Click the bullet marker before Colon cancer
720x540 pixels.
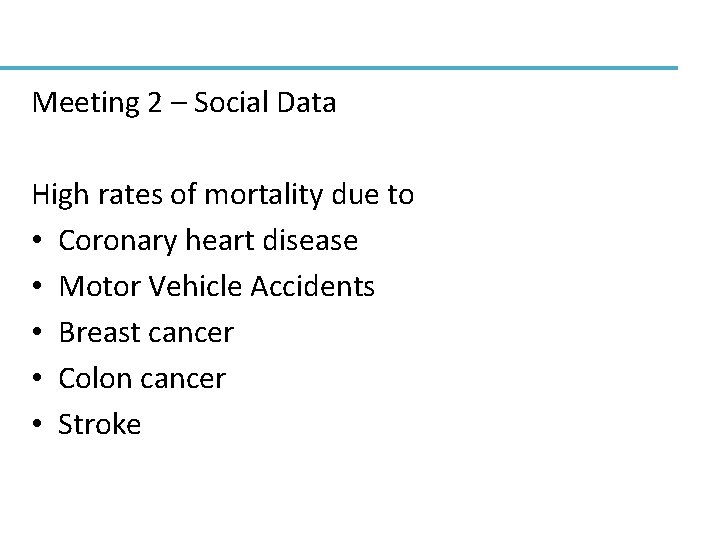pyautogui.click(x=37, y=380)
